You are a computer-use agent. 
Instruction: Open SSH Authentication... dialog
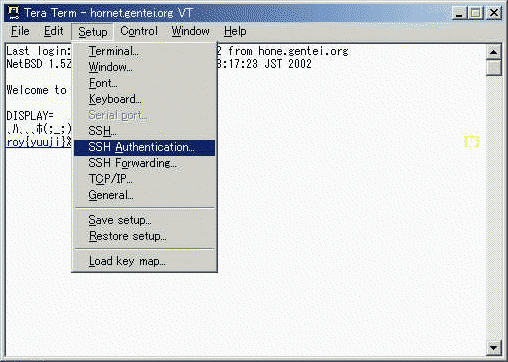click(x=145, y=147)
